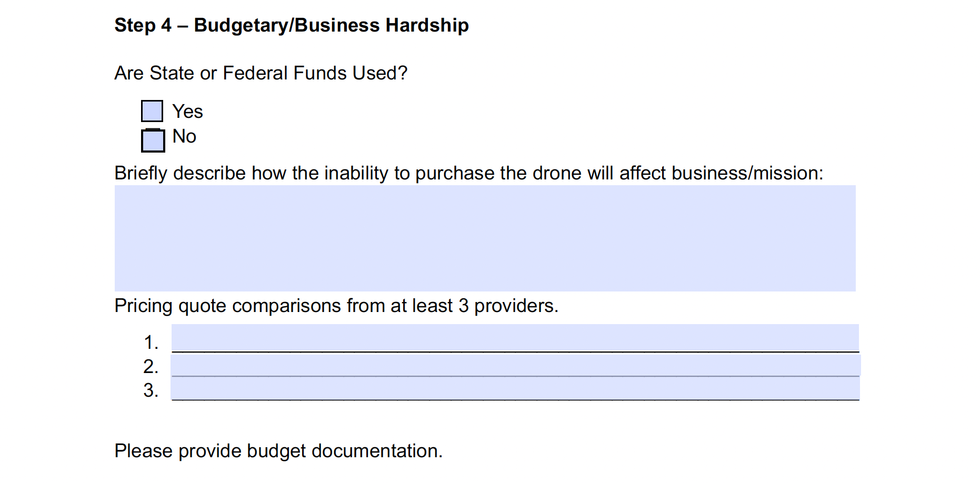
Task: Check the Yes checkbox for funds used
Action: 152,112
